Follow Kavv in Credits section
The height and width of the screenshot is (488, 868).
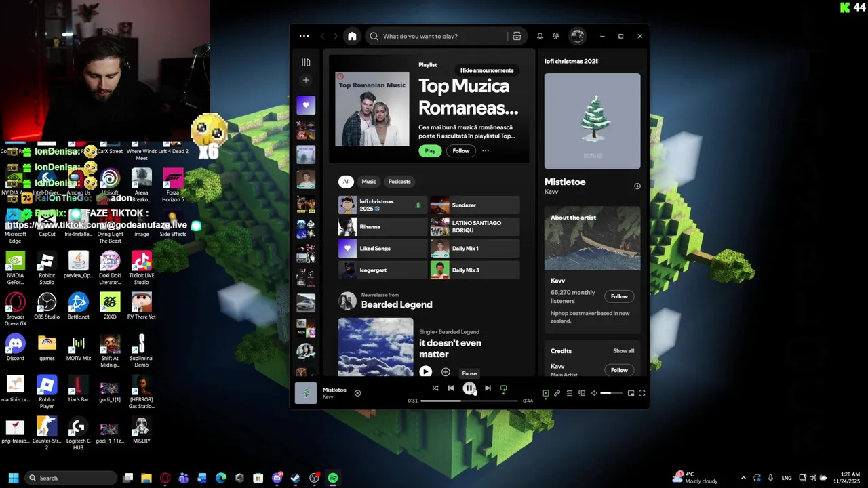[619, 370]
